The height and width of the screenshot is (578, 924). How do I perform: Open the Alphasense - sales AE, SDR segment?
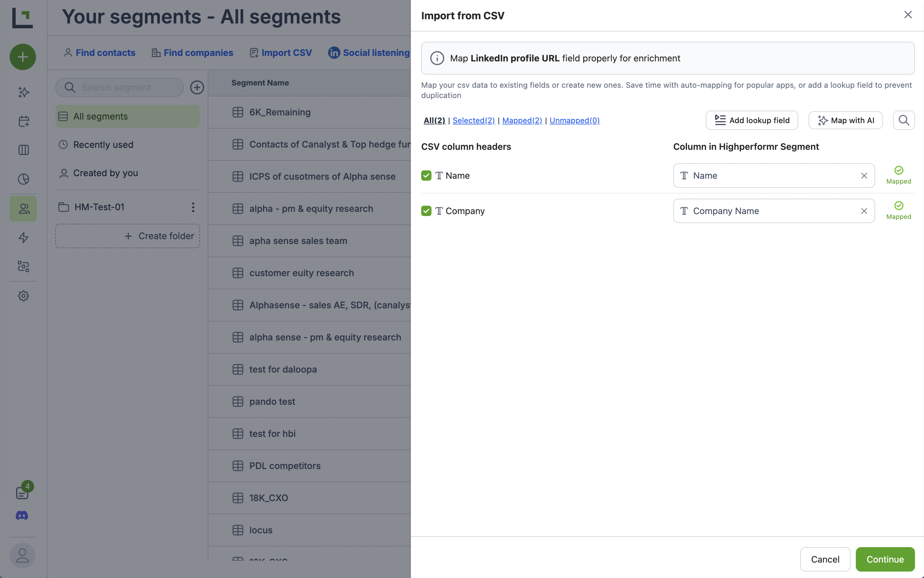330,305
